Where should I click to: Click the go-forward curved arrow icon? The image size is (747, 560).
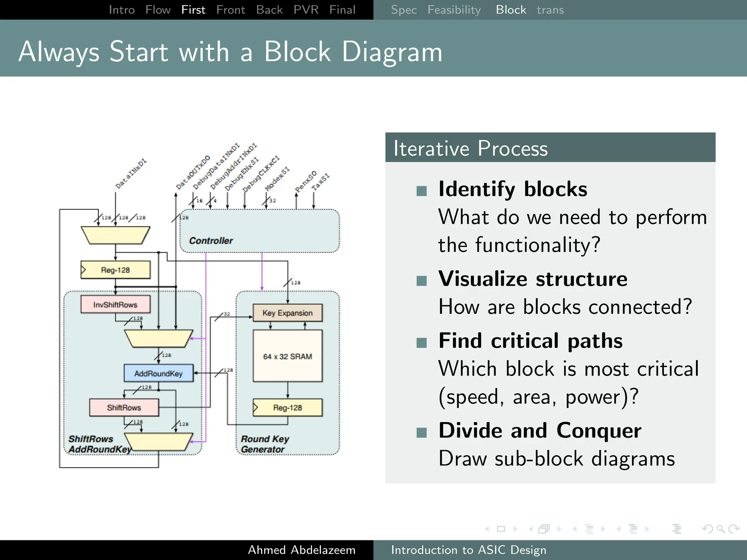click(734, 529)
